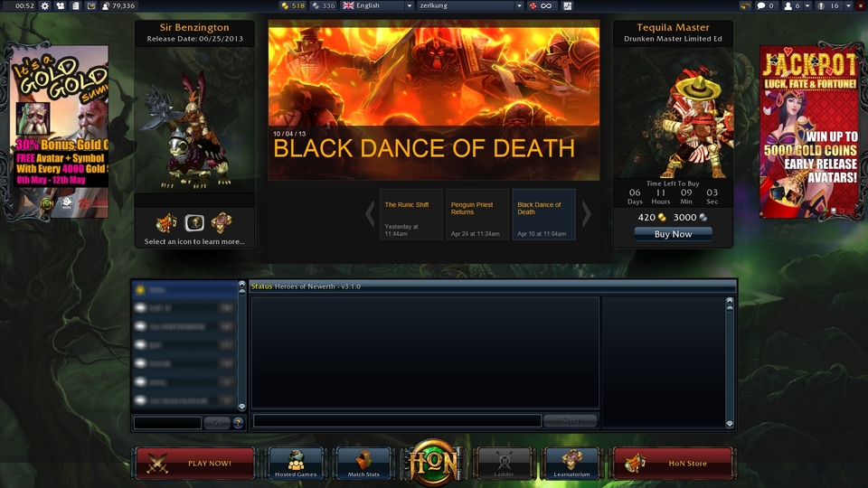Open the gear options icon
Viewport: 868px width, 488px height.
[45, 5]
